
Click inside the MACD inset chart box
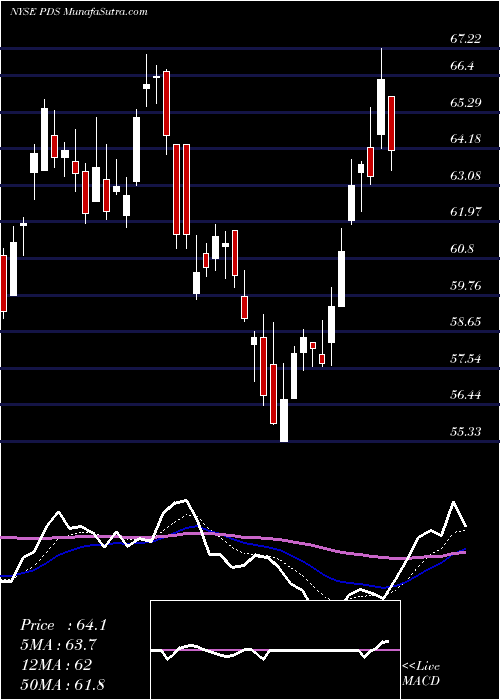(x=275, y=650)
